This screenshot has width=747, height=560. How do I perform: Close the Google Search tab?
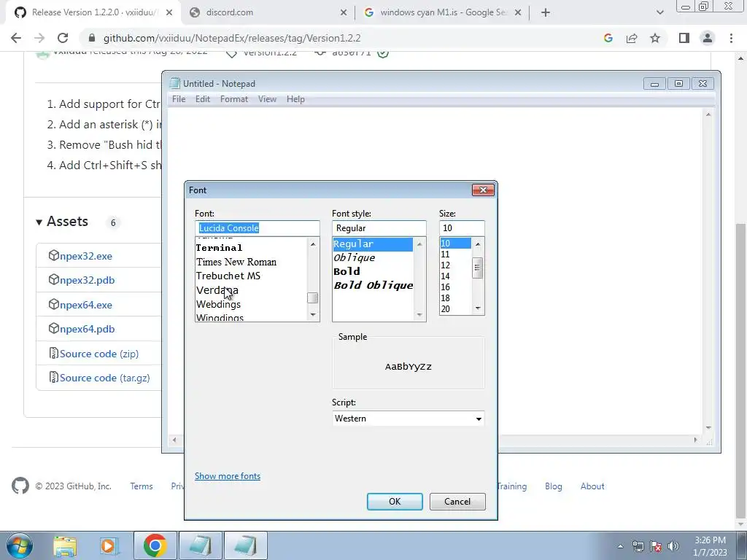[x=519, y=13]
